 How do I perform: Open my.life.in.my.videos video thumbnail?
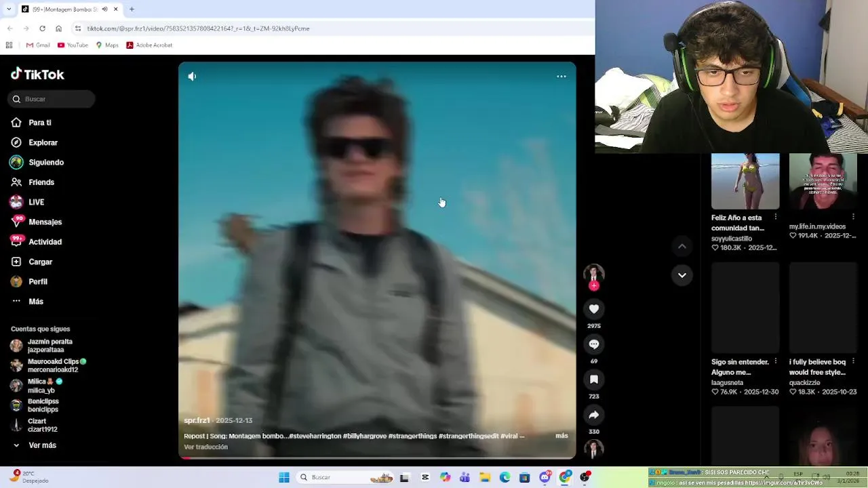click(823, 181)
